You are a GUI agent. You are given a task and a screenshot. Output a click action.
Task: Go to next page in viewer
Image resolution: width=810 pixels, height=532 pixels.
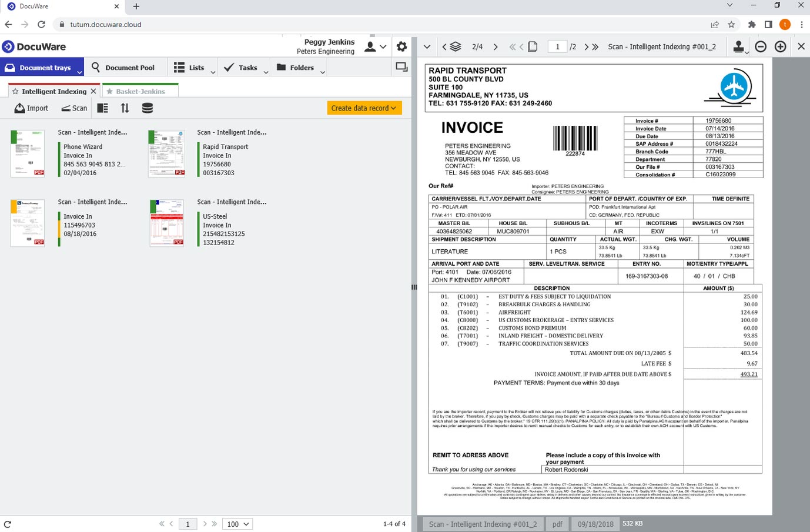click(x=586, y=47)
